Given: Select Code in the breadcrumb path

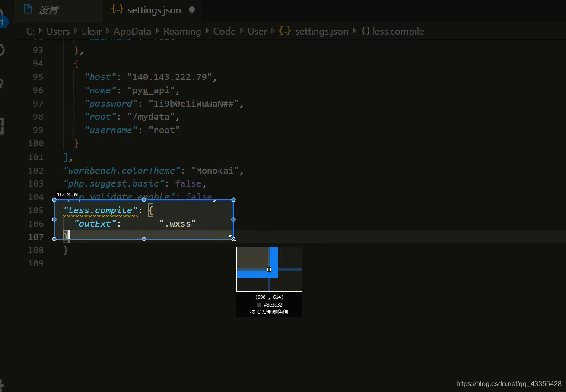Looking at the screenshot, I should tap(224, 31).
